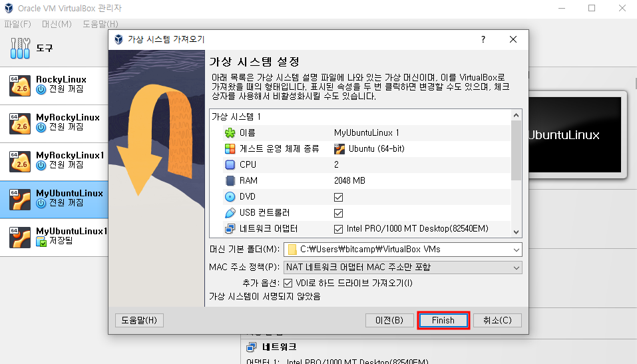
Task: Close the import appliance dialog
Action: pyautogui.click(x=513, y=39)
